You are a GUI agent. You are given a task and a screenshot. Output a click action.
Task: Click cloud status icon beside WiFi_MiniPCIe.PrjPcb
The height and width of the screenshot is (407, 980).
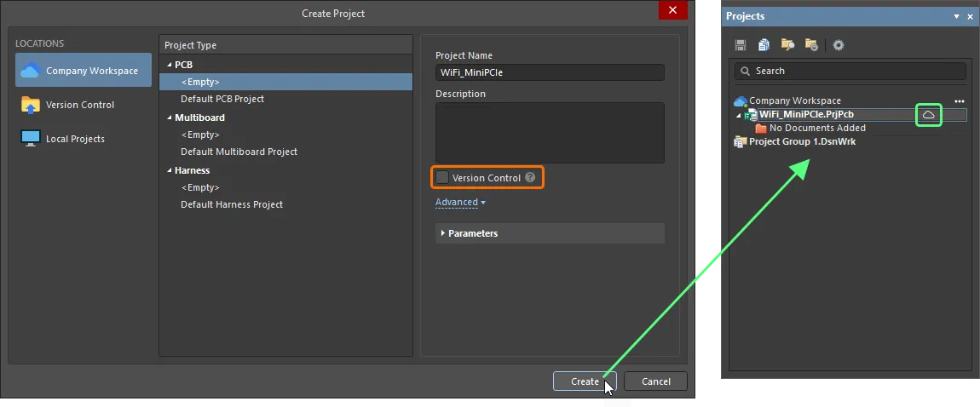pyautogui.click(x=929, y=115)
